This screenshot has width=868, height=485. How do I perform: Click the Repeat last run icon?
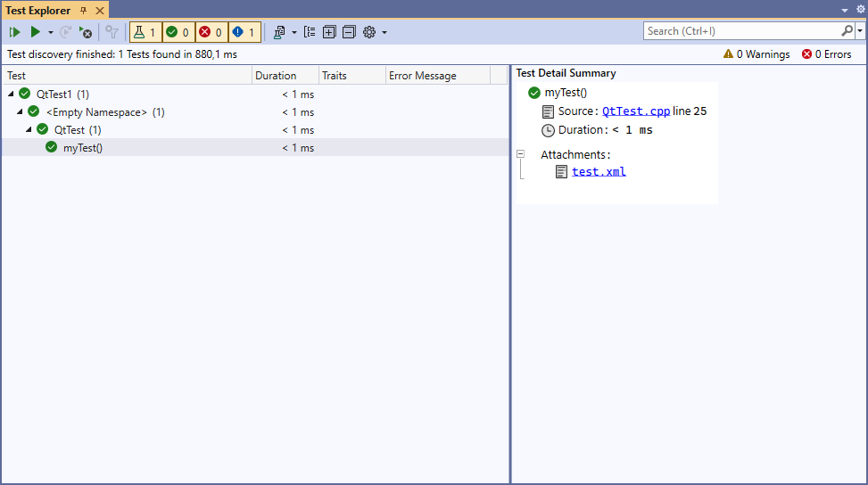(x=65, y=32)
